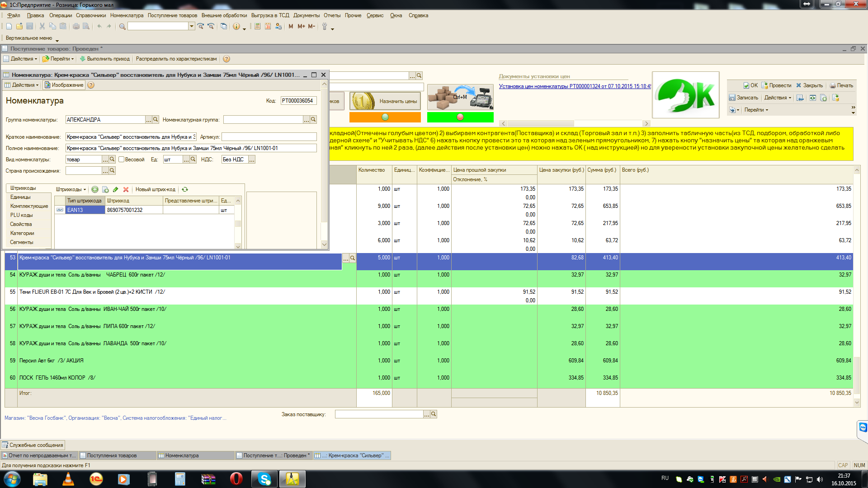Click the Cut scissors icon

click(x=42, y=27)
